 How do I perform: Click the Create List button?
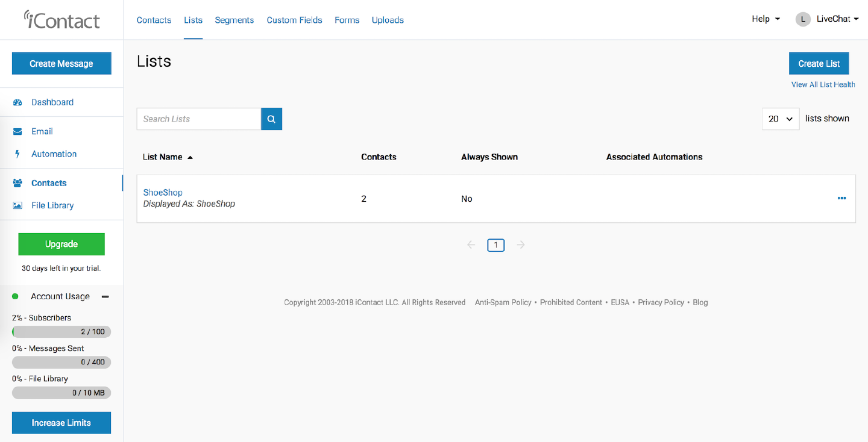[x=819, y=63]
